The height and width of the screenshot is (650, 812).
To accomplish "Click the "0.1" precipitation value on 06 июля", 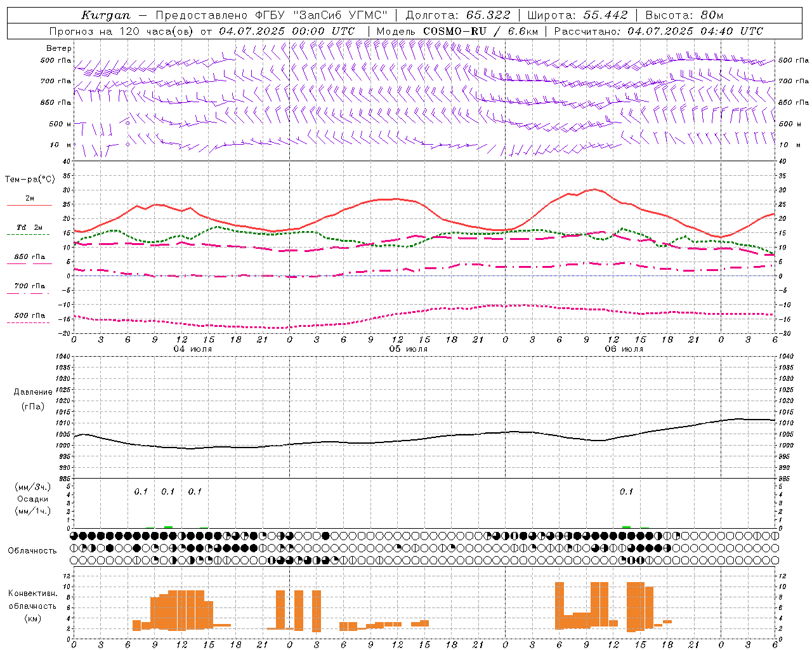I will [x=627, y=491].
